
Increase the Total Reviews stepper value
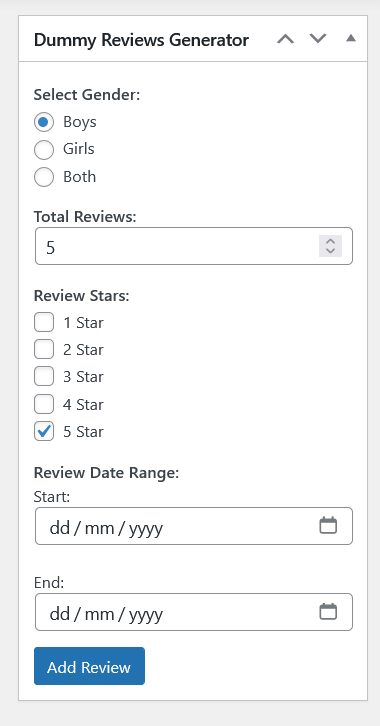[330, 241]
